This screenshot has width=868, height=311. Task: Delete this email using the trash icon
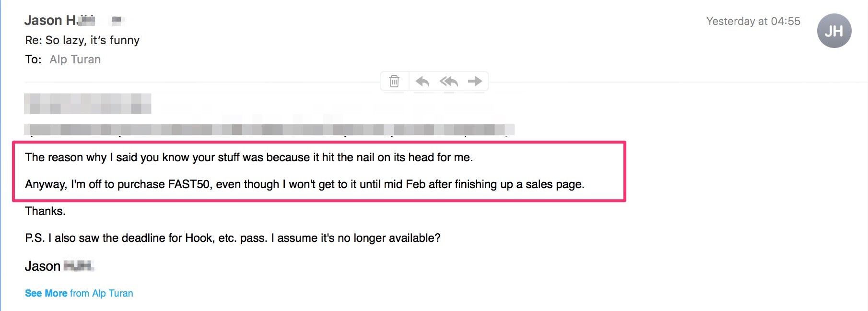(x=394, y=81)
